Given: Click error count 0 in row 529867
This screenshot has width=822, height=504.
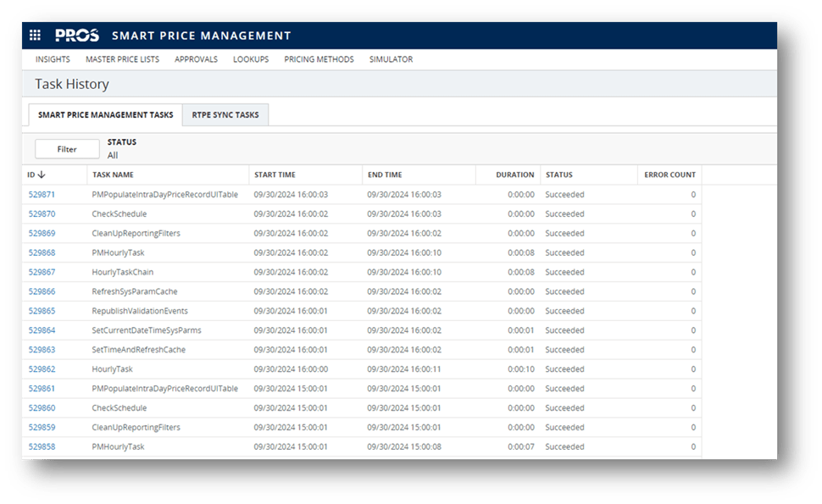Looking at the screenshot, I should (x=693, y=272).
